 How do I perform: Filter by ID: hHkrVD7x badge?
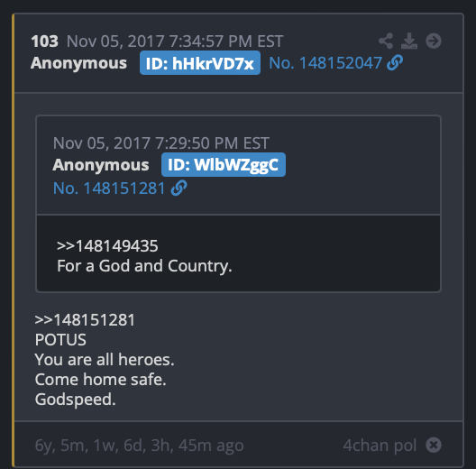tap(200, 63)
